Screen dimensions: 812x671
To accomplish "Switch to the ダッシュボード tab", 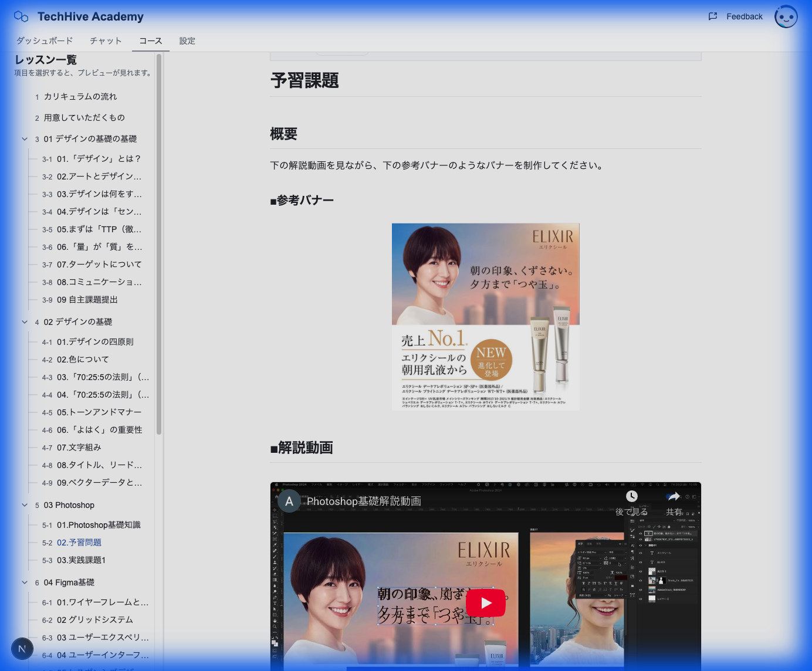I will pos(45,41).
